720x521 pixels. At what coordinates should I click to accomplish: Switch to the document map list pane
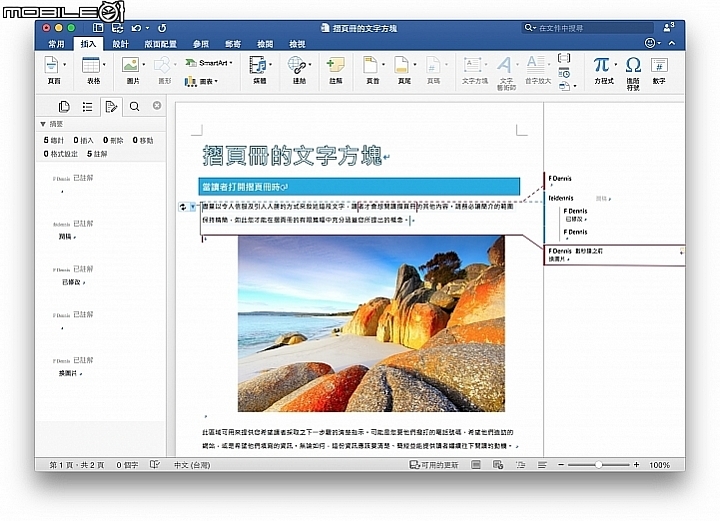87,107
